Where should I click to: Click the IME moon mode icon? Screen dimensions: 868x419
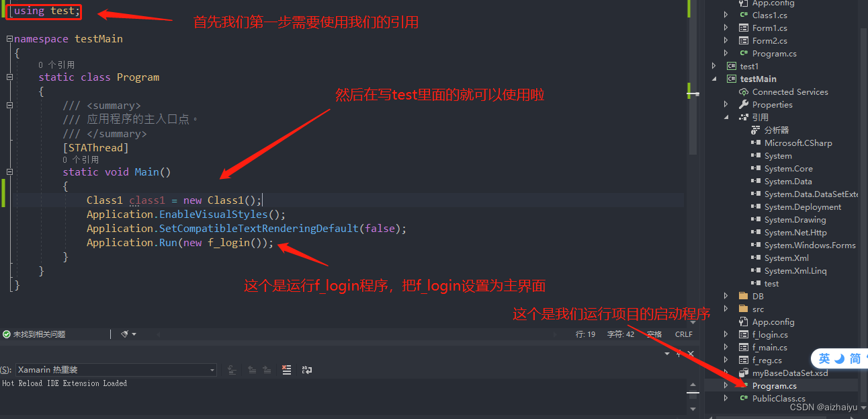coord(839,358)
